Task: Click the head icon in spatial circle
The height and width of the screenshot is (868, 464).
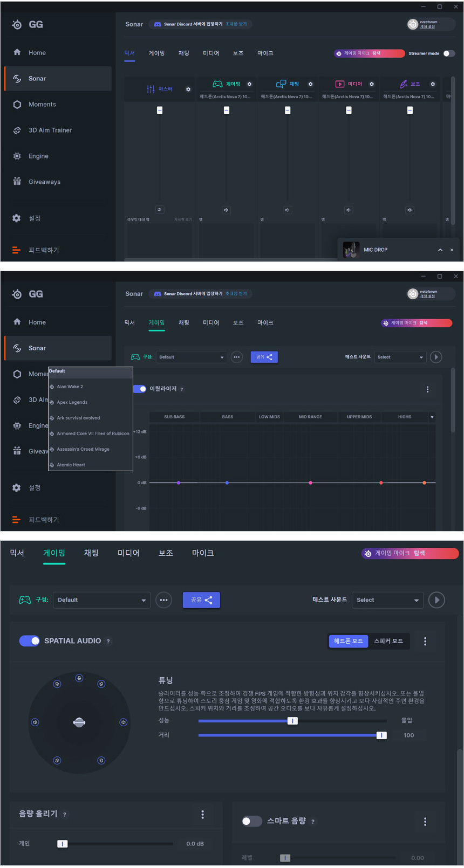Action: pyautogui.click(x=79, y=722)
